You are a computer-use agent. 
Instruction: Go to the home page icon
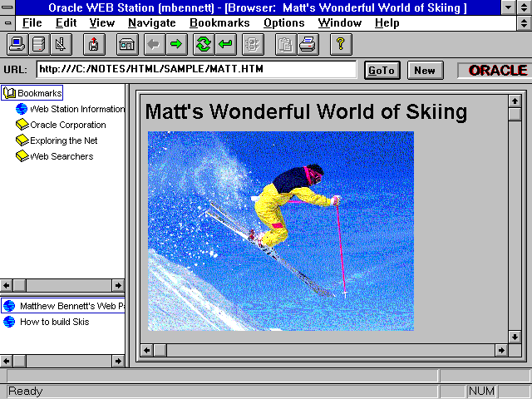(x=126, y=44)
